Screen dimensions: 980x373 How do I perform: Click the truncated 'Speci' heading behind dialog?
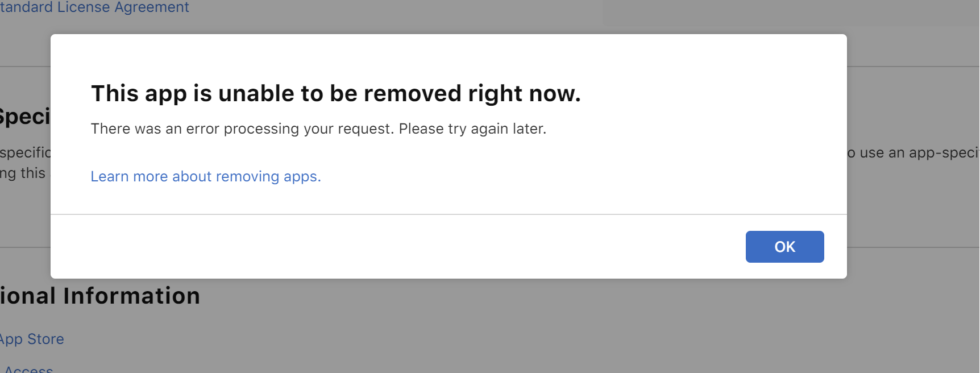[25, 117]
